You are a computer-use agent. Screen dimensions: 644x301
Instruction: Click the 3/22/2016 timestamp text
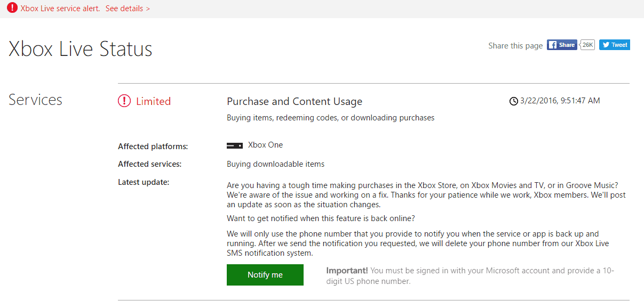(x=560, y=101)
